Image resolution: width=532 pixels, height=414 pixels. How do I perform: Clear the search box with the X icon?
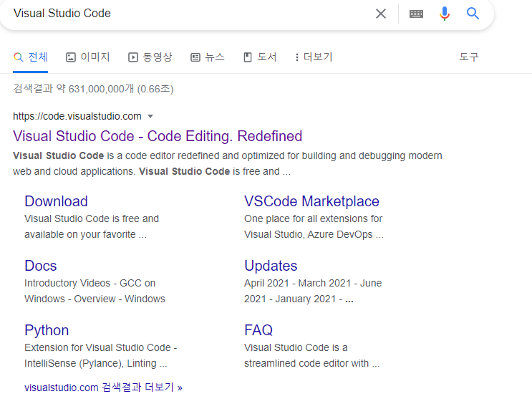tap(381, 14)
